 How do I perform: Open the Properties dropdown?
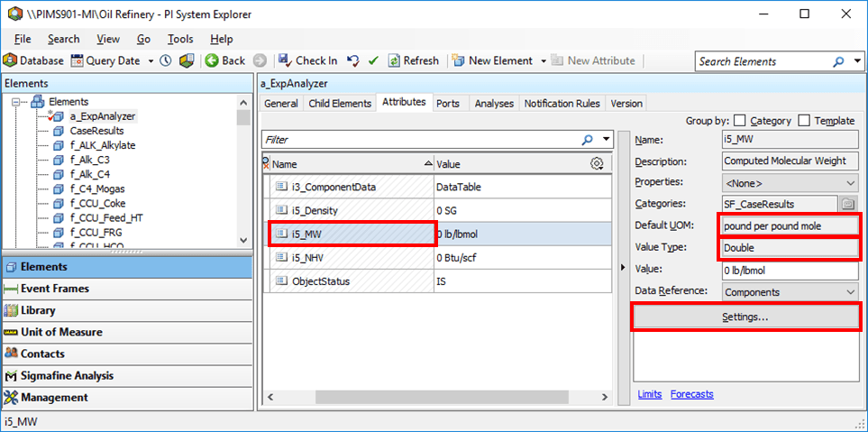click(x=790, y=183)
